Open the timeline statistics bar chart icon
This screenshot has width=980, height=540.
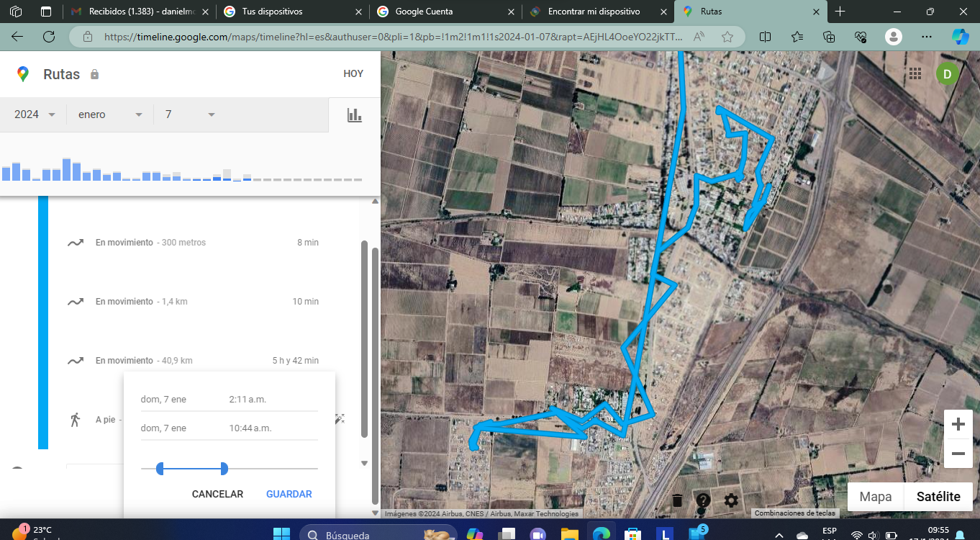tap(354, 114)
